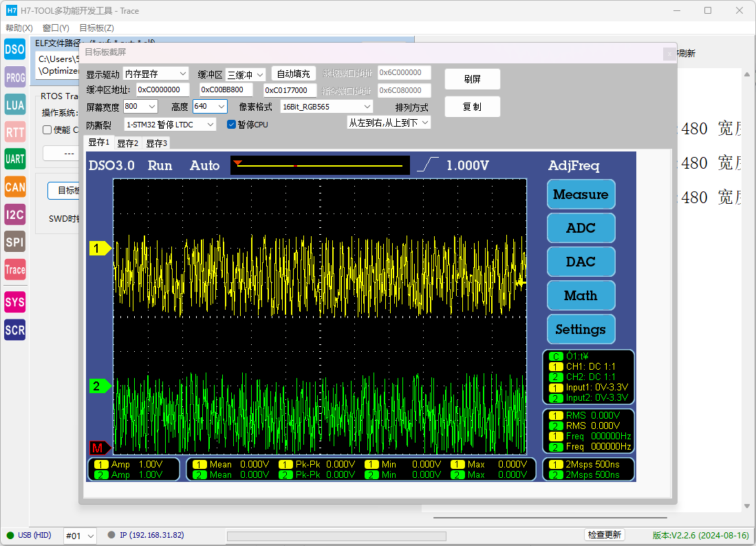Open the 排列方式 direction dropdown
This screenshot has width=756, height=546.
pos(389,123)
